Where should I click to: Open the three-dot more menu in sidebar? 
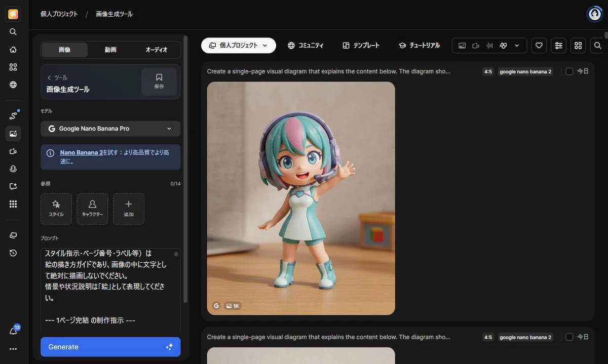pyautogui.click(x=13, y=349)
